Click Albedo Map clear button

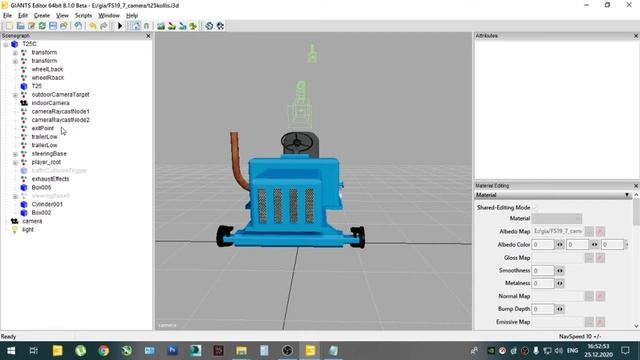[x=600, y=231]
